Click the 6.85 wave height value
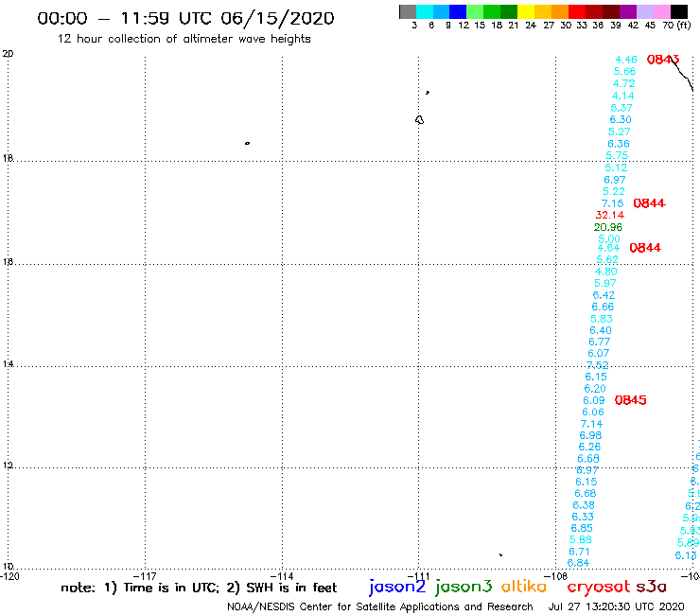This screenshot has width=700, height=615. (582, 528)
